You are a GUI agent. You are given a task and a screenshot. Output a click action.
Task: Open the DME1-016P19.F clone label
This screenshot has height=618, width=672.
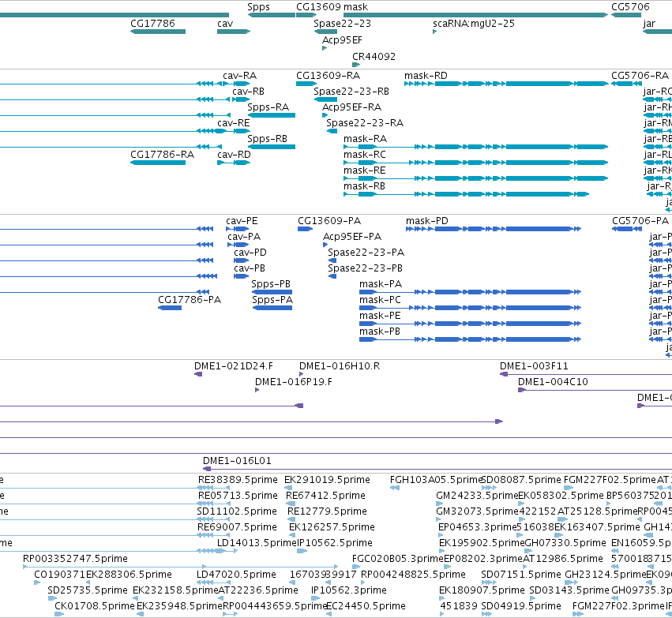pos(293,381)
